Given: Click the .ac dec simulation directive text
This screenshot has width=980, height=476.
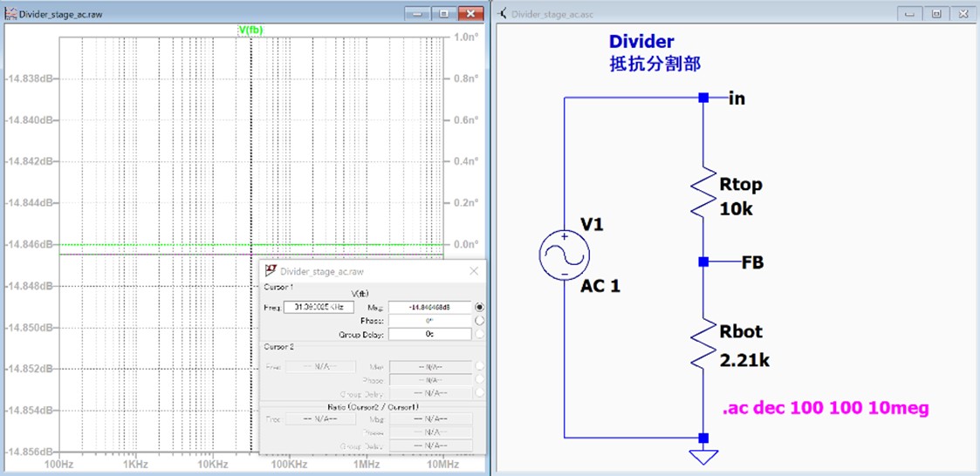Looking at the screenshot, I should [826, 408].
